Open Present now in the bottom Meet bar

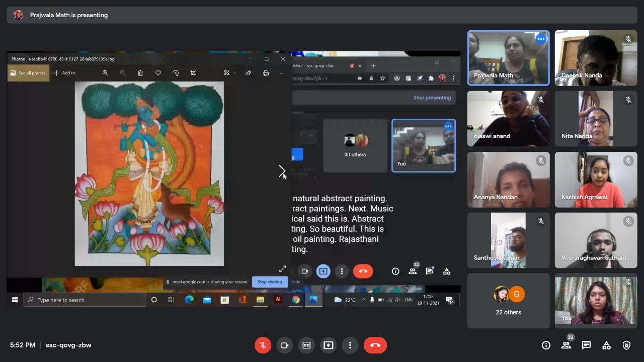pos(328,345)
